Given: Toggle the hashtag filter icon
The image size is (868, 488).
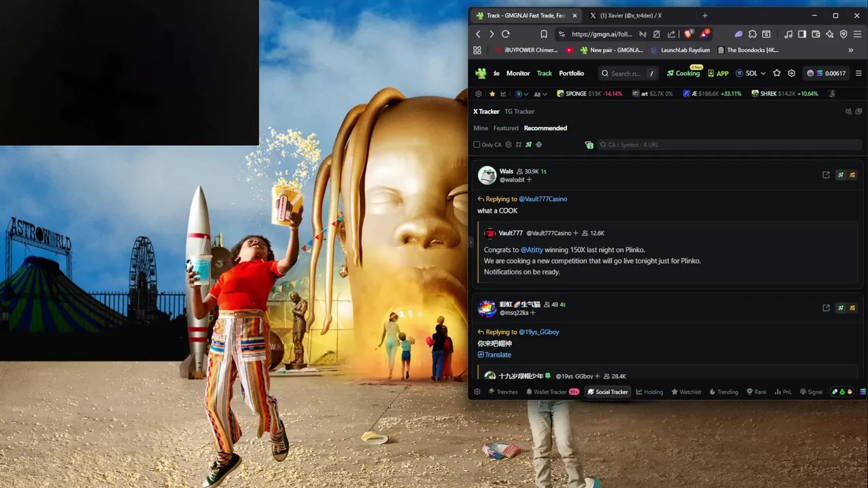Looking at the screenshot, I should 519,144.
